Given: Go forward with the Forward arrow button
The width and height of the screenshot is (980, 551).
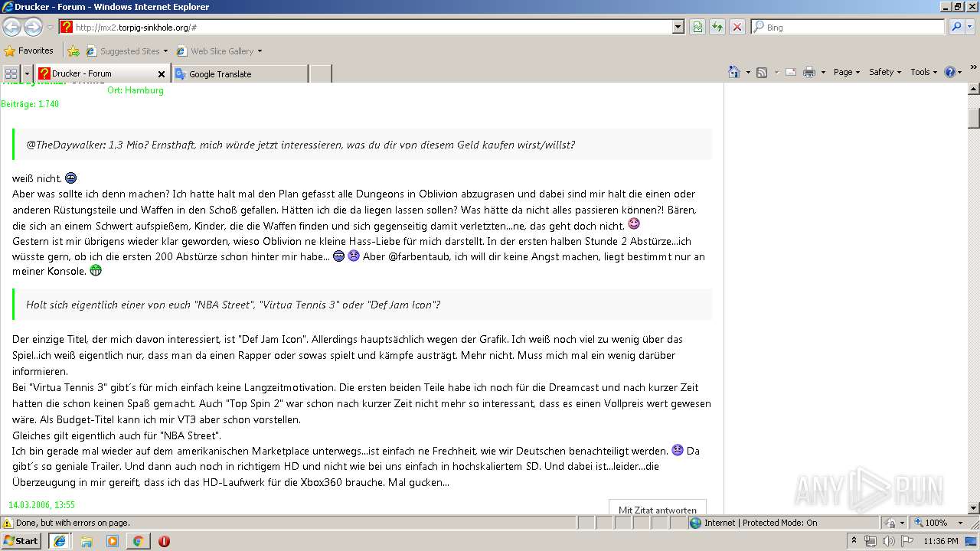Looking at the screenshot, I should point(33,27).
